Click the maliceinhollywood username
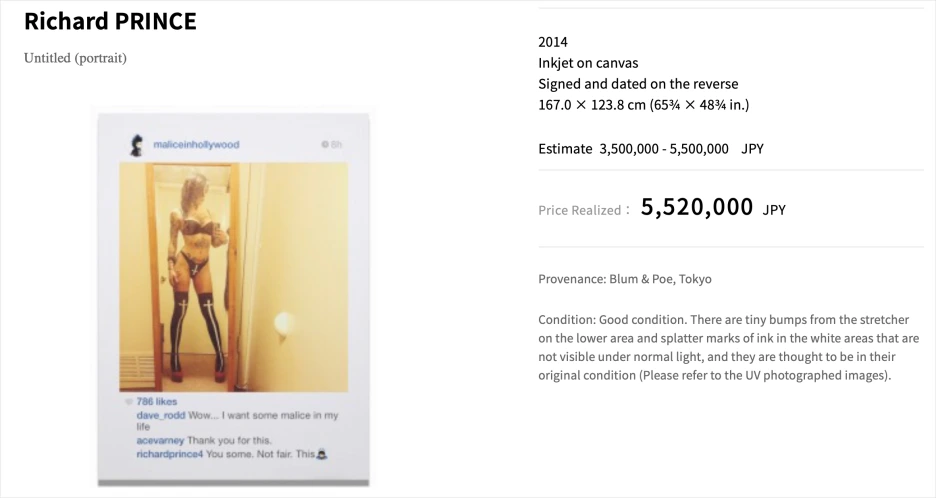Screen dimensions: 936x498 196,145
